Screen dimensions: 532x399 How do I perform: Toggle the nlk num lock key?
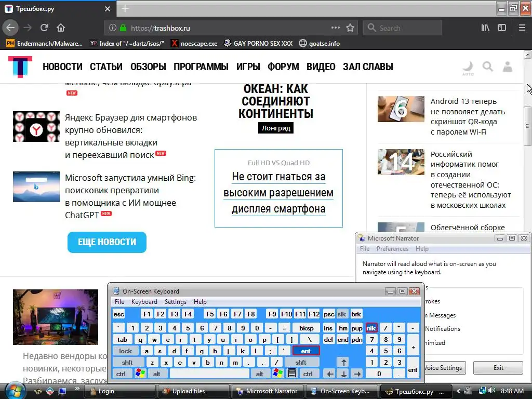[371, 328]
